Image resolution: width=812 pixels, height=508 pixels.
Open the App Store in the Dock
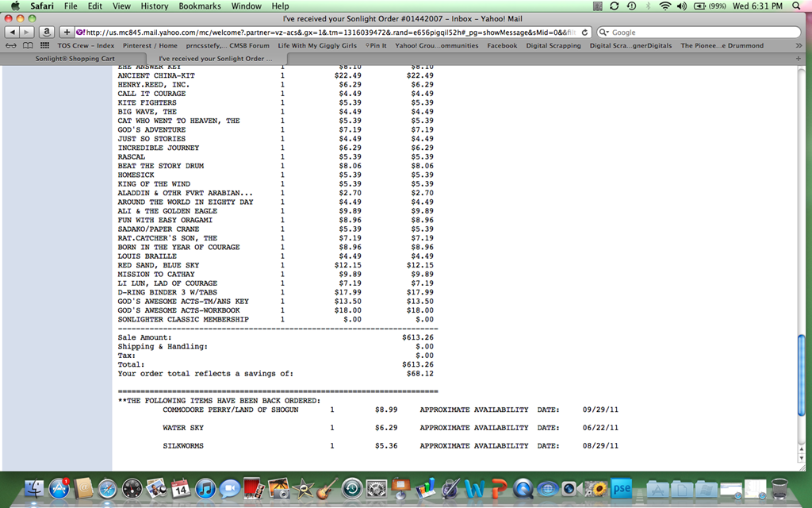59,489
